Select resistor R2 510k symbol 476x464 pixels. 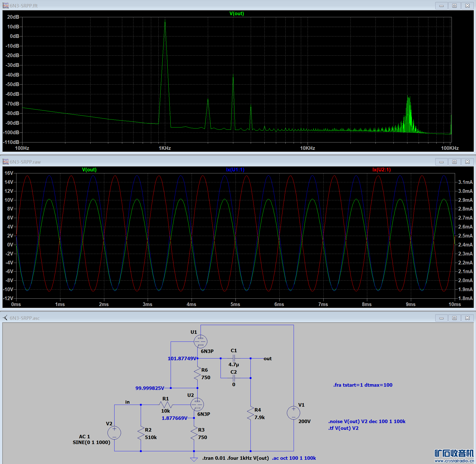(x=141, y=433)
